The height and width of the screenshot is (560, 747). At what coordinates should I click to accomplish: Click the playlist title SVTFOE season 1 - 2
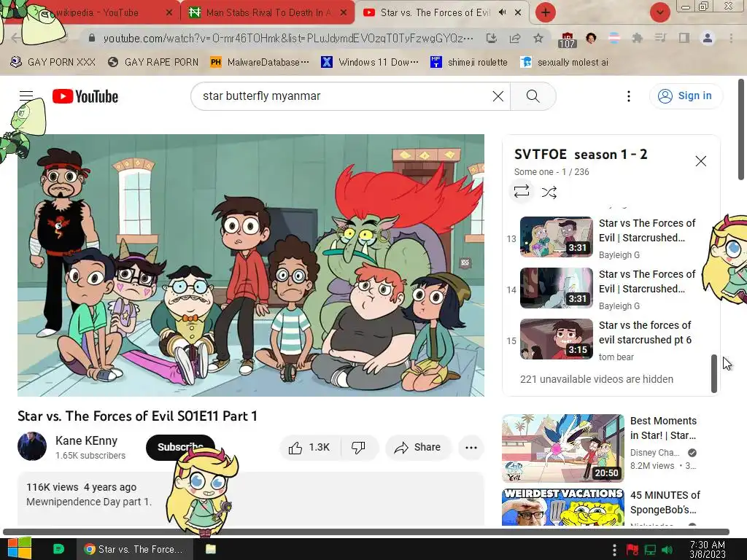pyautogui.click(x=580, y=155)
